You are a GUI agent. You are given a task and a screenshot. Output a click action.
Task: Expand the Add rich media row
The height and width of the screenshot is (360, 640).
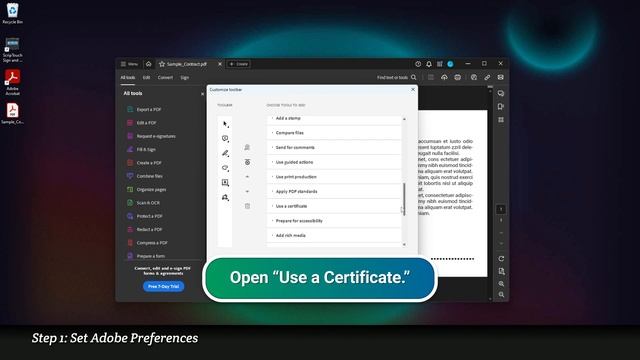point(334,236)
